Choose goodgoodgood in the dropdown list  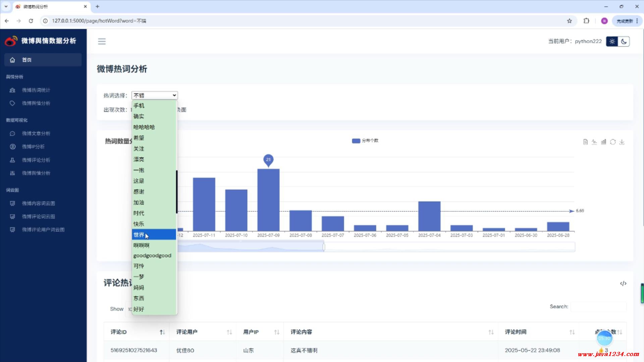(x=152, y=255)
